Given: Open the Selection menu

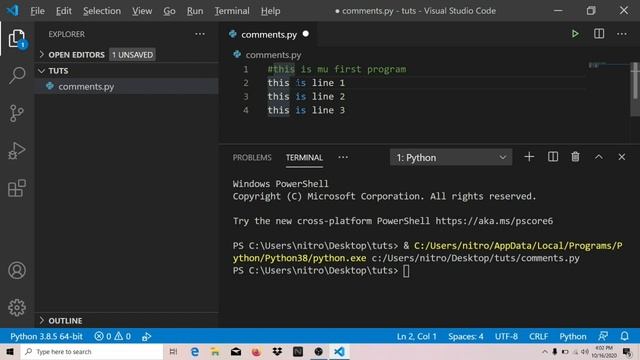Looking at the screenshot, I should pos(102,11).
